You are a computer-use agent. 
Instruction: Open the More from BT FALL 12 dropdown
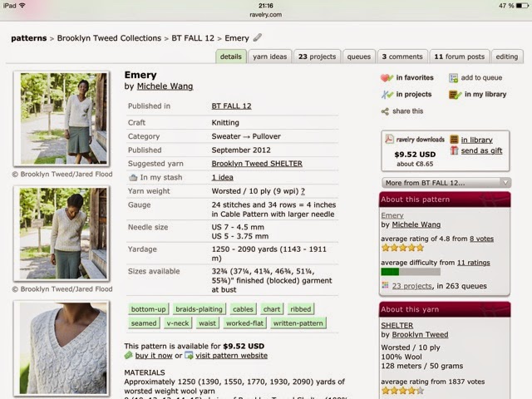point(446,183)
